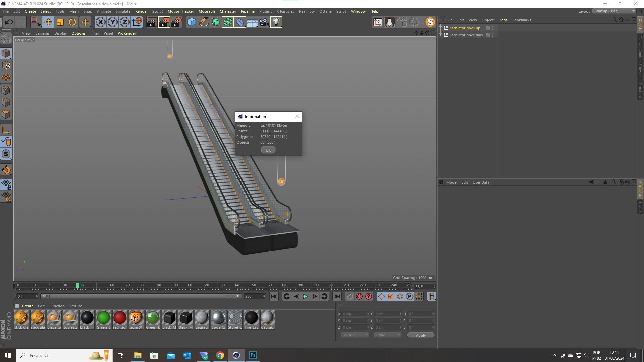Toggle Record active objects button
The height and width of the screenshot is (362, 644).
tap(350, 297)
